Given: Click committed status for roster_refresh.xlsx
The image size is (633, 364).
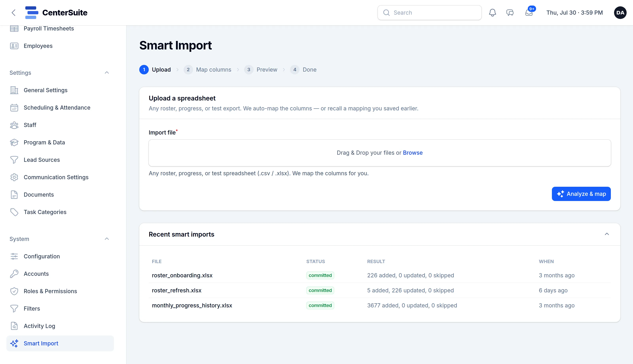Looking at the screenshot, I should tap(320, 290).
